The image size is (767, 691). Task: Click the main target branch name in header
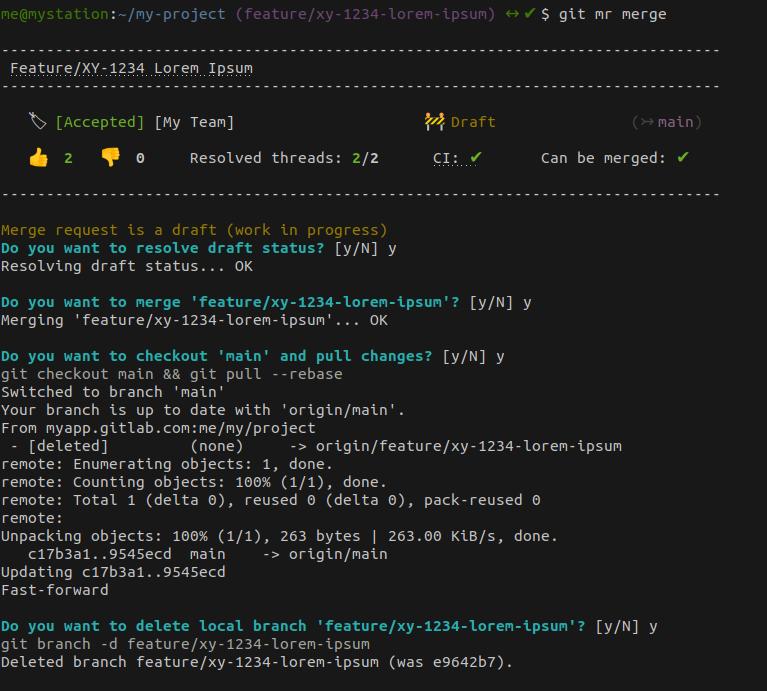(x=676, y=122)
